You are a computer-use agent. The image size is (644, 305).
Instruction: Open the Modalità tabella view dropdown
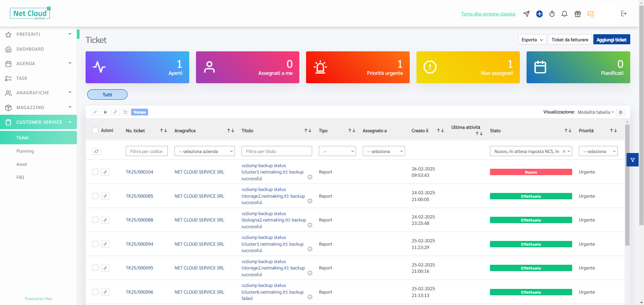[x=596, y=112]
